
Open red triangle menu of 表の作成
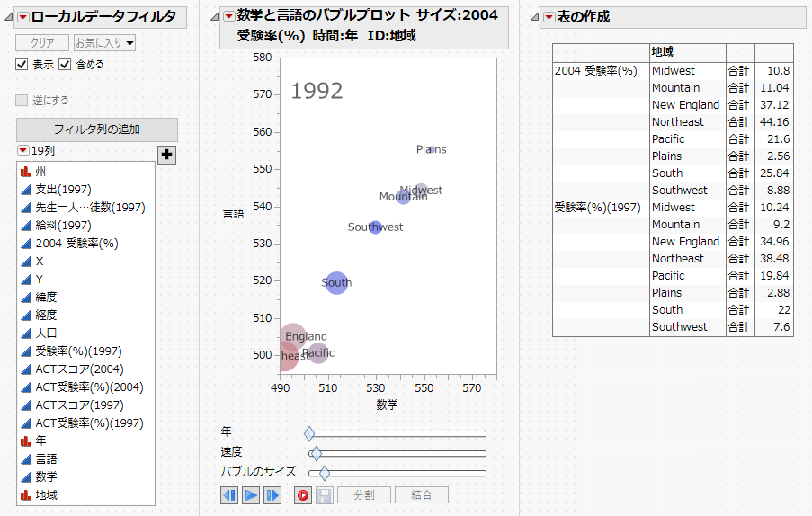tap(549, 18)
